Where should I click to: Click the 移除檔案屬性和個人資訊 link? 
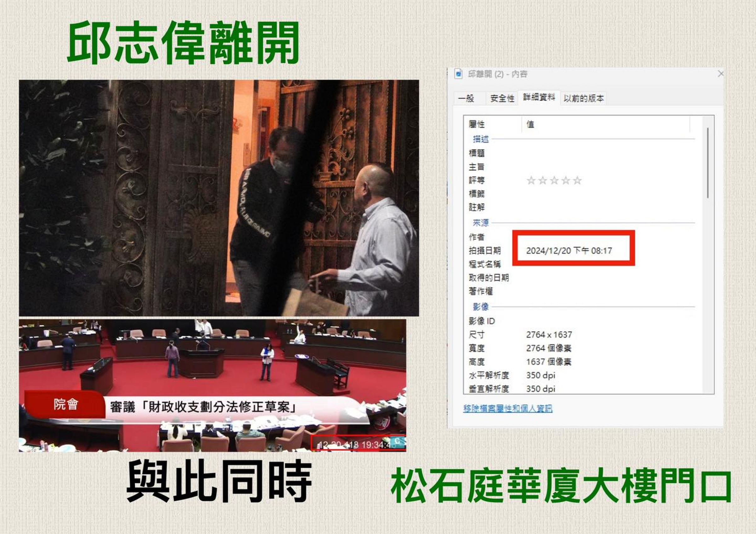pyautogui.click(x=507, y=408)
